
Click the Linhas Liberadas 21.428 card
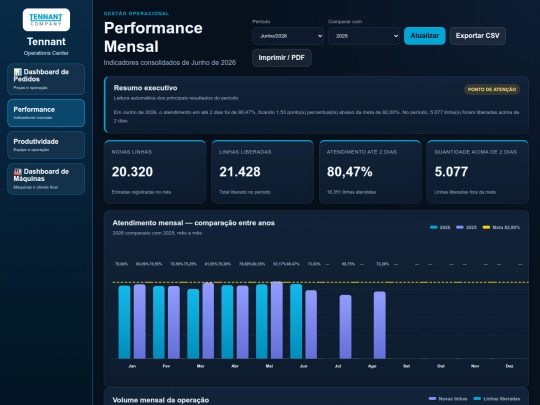pyautogui.click(x=262, y=172)
